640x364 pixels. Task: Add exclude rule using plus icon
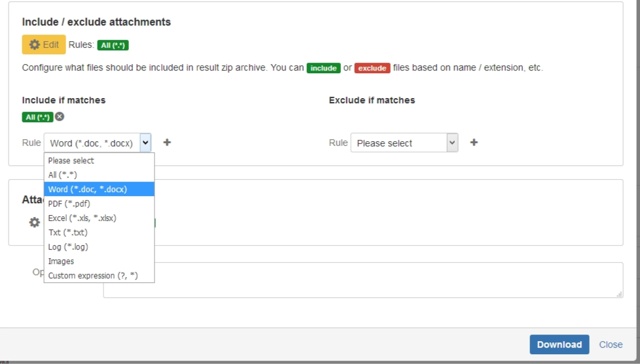(474, 142)
